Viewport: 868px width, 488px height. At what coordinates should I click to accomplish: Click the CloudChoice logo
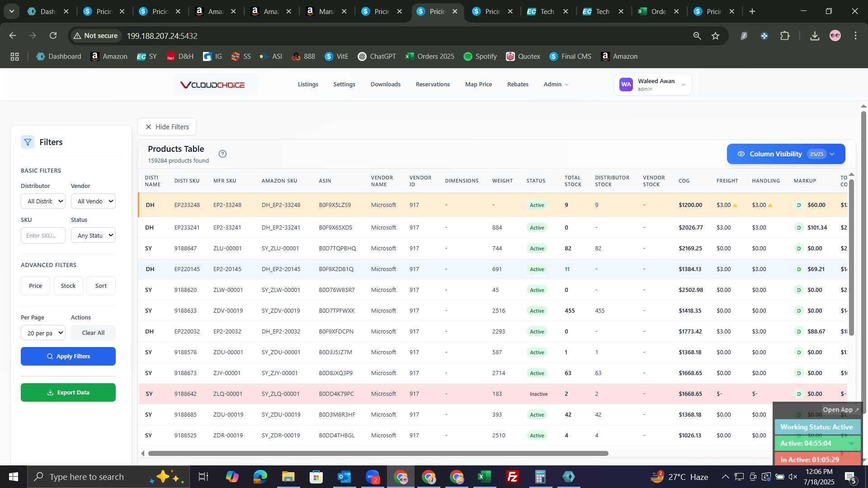[x=212, y=84]
